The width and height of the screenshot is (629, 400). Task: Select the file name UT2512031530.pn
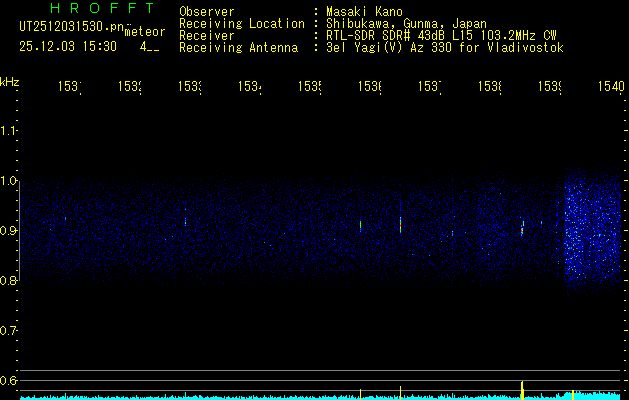click(71, 27)
